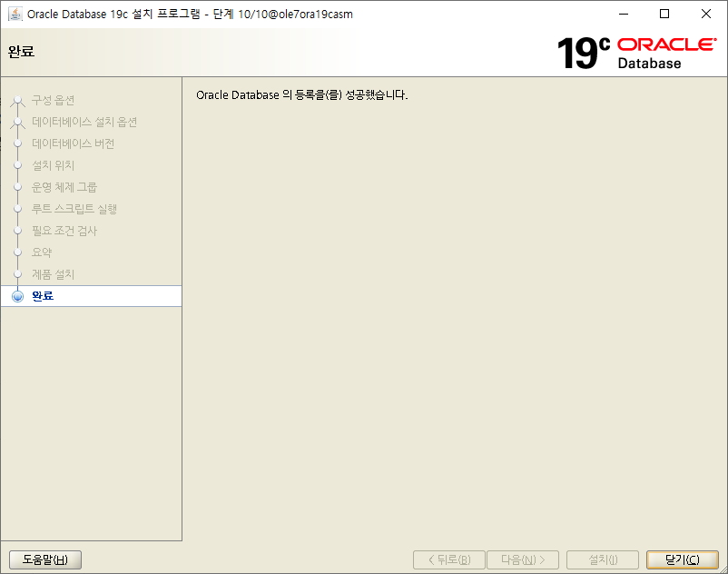Close the installer window with X
The height and width of the screenshot is (574, 728).
(705, 14)
